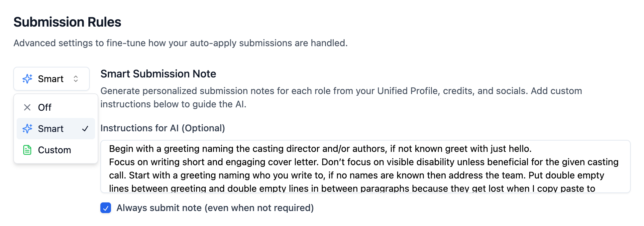This screenshot has height=226, width=644.
Task: Toggle the Always submit note checkbox
Action: pos(106,208)
